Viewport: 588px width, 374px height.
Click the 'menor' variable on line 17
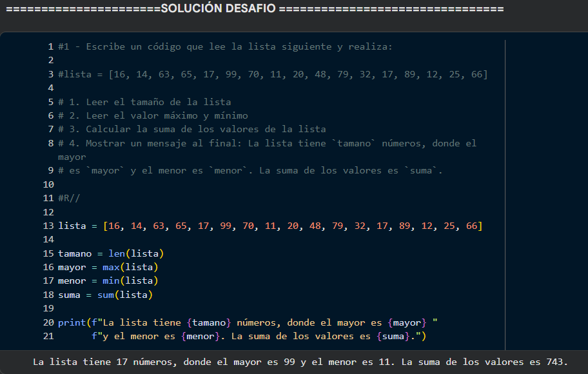[72, 280]
